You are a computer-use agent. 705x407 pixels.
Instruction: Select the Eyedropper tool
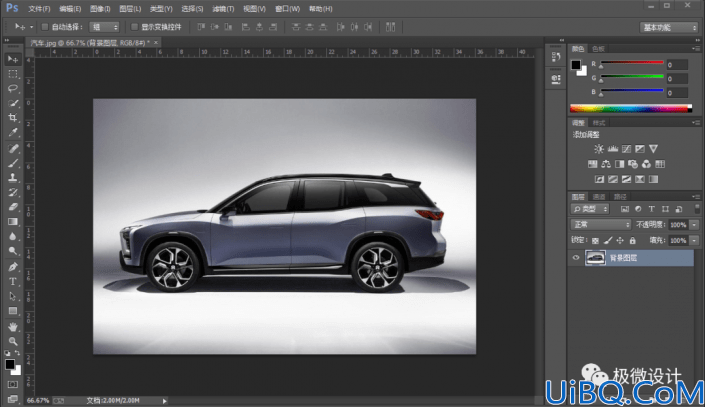pyautogui.click(x=13, y=133)
